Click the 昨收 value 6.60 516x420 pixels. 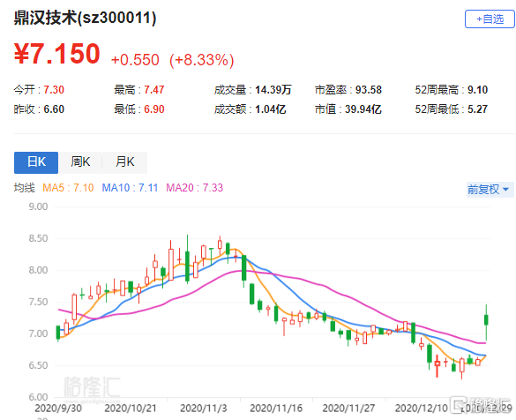(x=54, y=109)
